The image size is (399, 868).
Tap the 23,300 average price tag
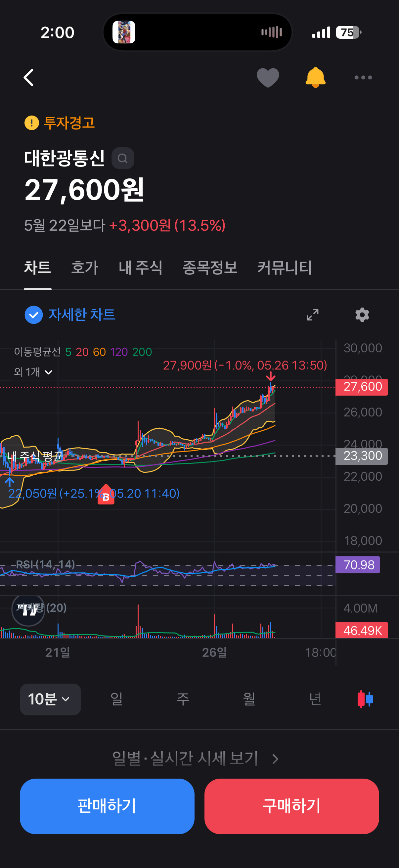click(362, 456)
